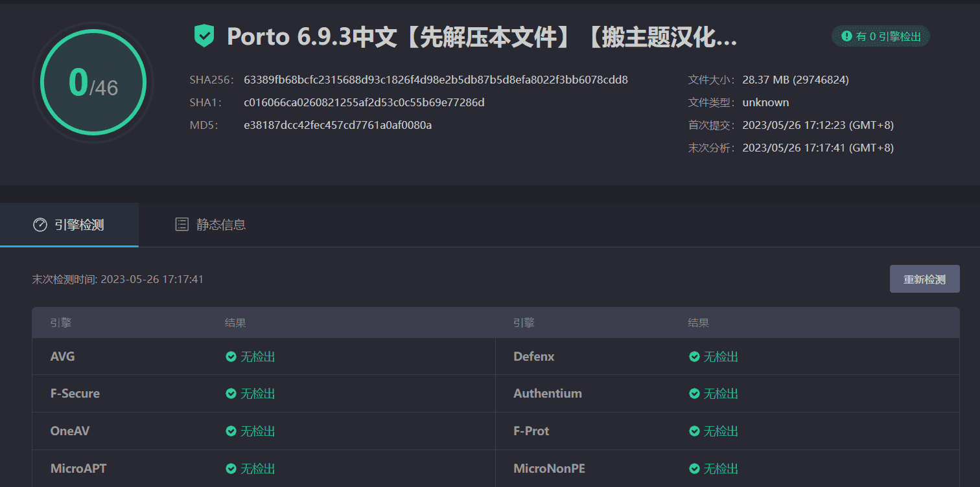The width and height of the screenshot is (980, 487).
Task: Click the Authentium engine name
Action: [548, 394]
